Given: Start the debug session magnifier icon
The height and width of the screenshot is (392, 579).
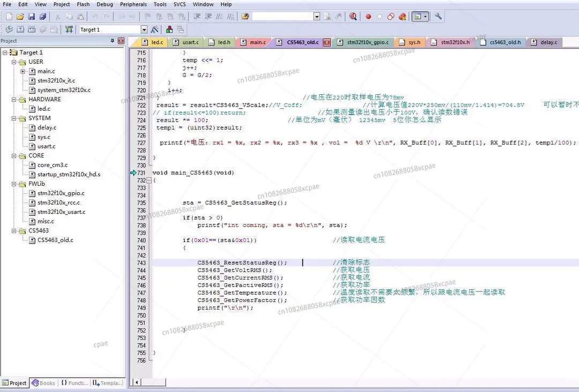Looking at the screenshot, I should click(x=353, y=17).
